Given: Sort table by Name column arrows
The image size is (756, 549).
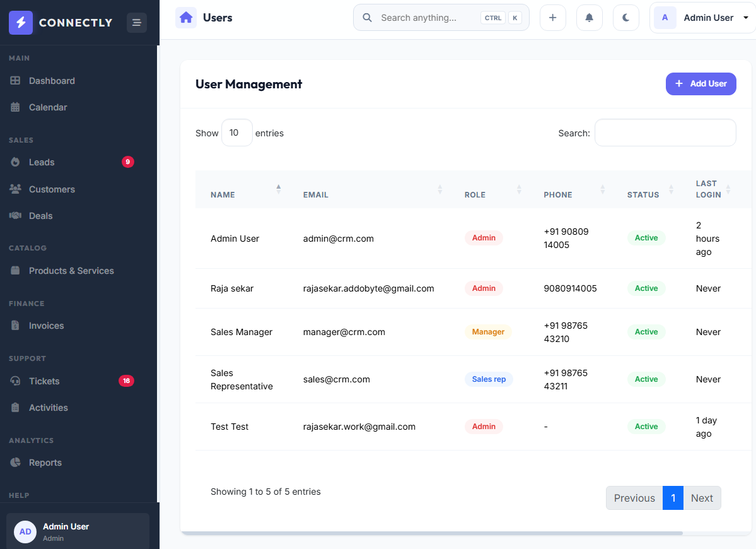Looking at the screenshot, I should click(x=278, y=189).
